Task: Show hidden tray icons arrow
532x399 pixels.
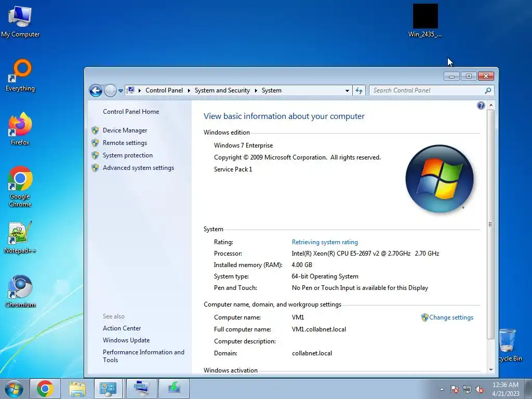Action: [442, 389]
